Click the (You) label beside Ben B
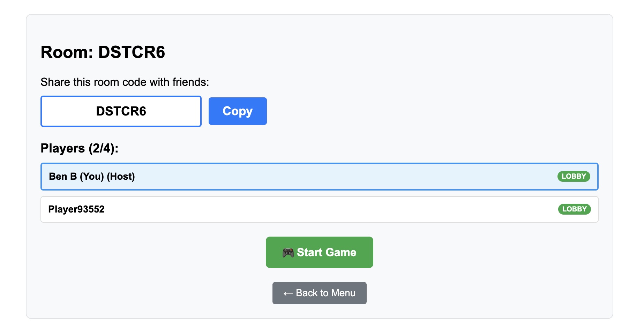644x335 pixels. point(92,177)
